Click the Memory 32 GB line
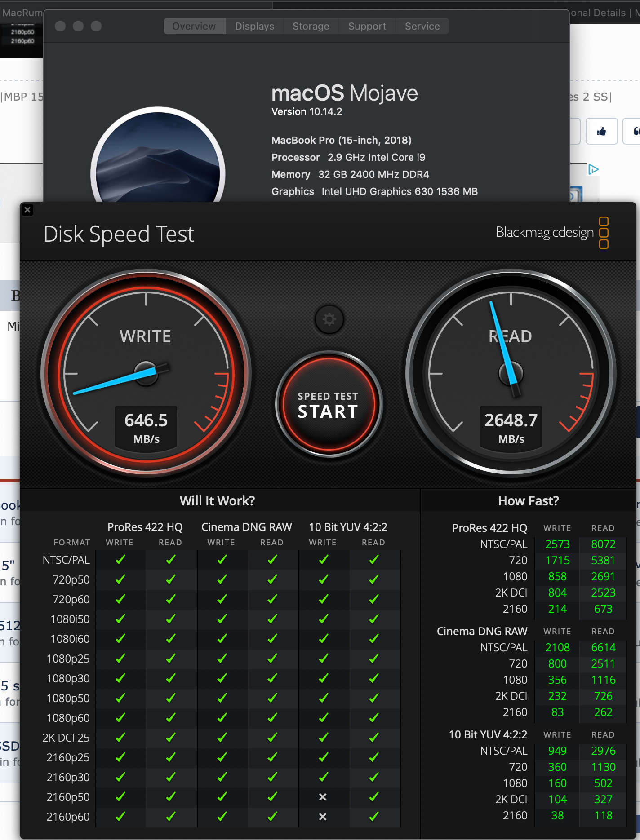The height and width of the screenshot is (840, 640). pos(350,175)
